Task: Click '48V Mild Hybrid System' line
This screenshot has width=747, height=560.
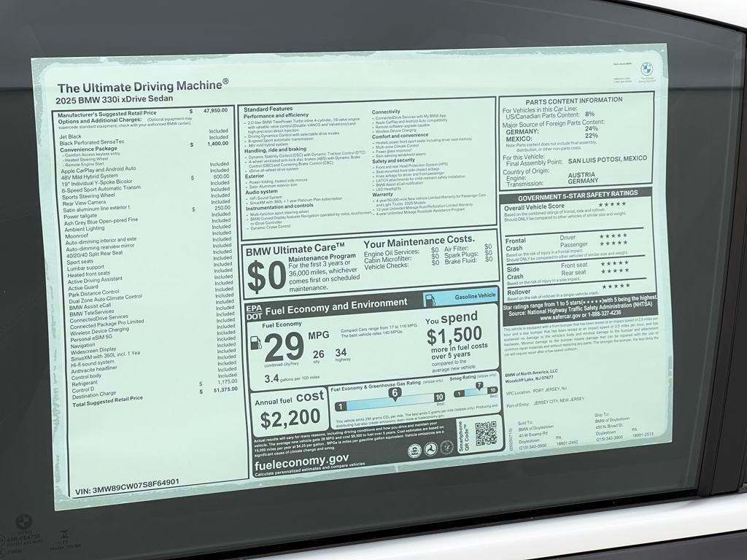Action: coord(90,176)
